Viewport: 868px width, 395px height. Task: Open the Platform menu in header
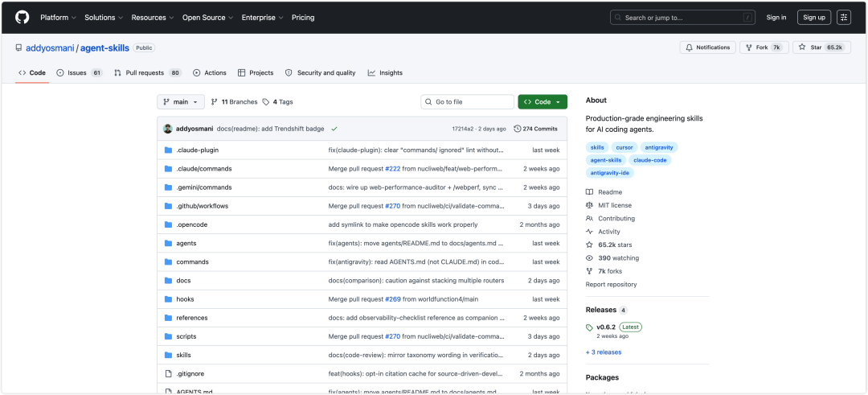(x=58, y=18)
